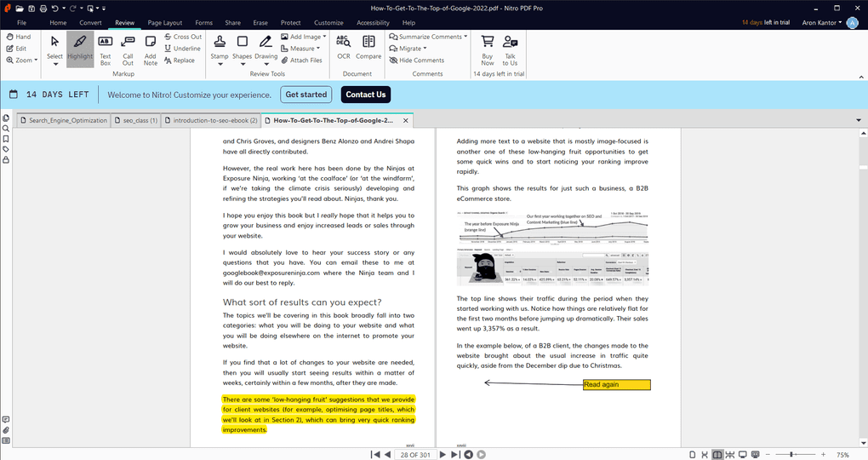
Task: Click the zoom in plus button
Action: [x=823, y=454]
